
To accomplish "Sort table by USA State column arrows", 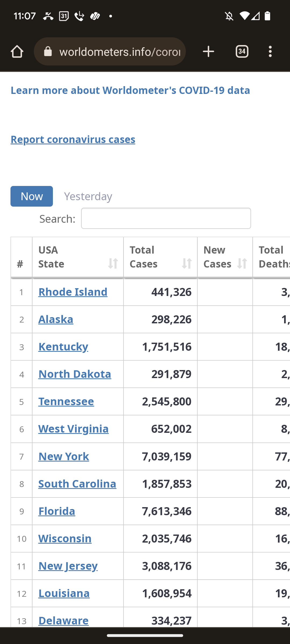I will (113, 264).
